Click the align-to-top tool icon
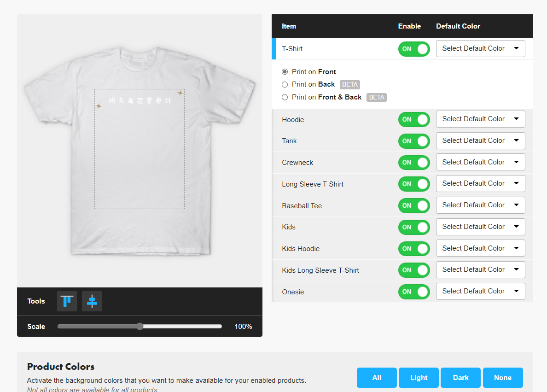Screen dimensions: 547x392 click(67, 301)
